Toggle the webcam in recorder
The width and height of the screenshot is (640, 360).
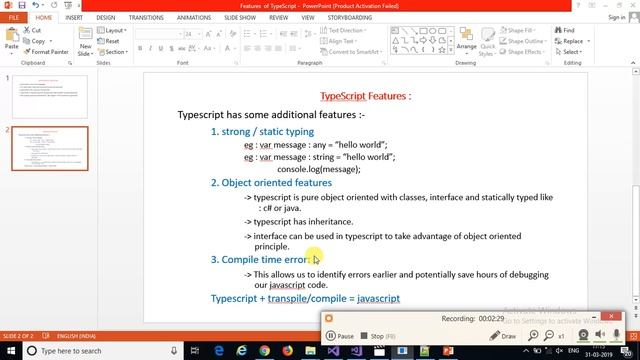(583, 335)
